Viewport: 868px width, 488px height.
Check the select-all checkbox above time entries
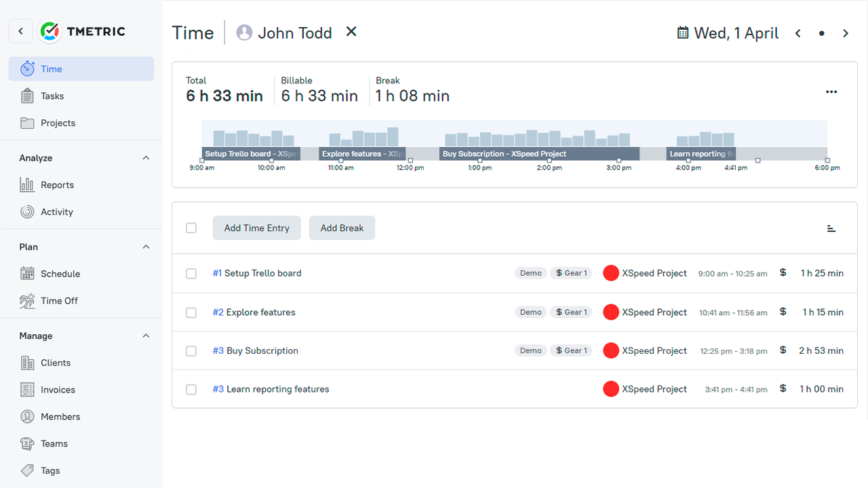[x=191, y=228]
